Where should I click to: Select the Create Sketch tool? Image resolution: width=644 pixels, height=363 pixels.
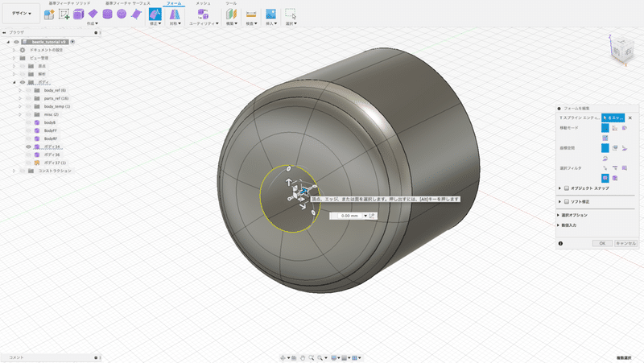tap(64, 14)
